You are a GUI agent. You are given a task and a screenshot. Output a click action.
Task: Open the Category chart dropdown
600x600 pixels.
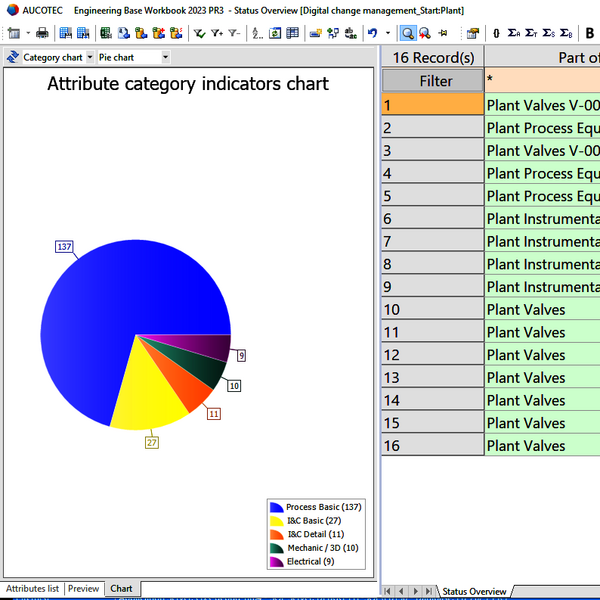pos(90,57)
